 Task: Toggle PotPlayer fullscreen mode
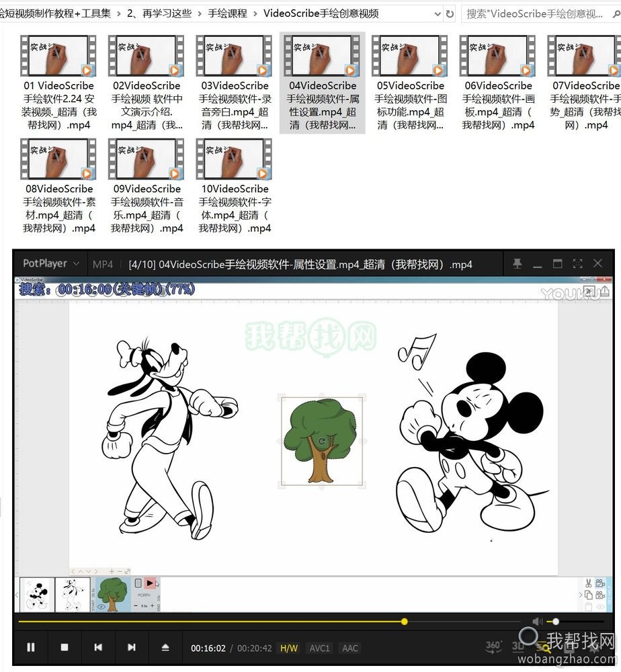578,263
